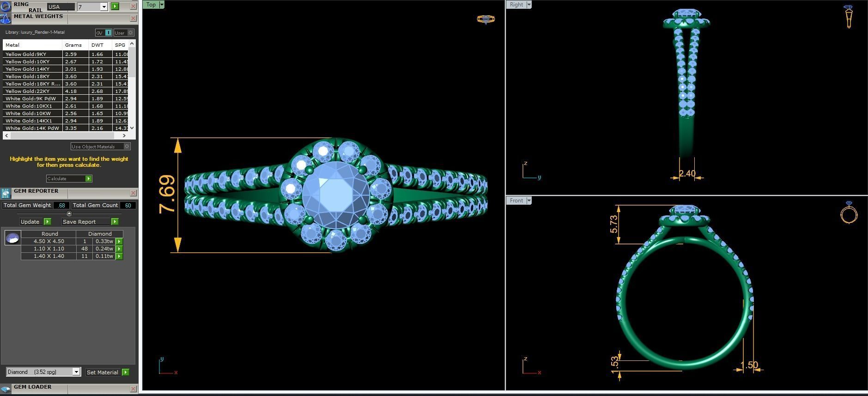868x396 pixels.
Task: Select the Yellow Gold:10KY row
Action: point(66,61)
